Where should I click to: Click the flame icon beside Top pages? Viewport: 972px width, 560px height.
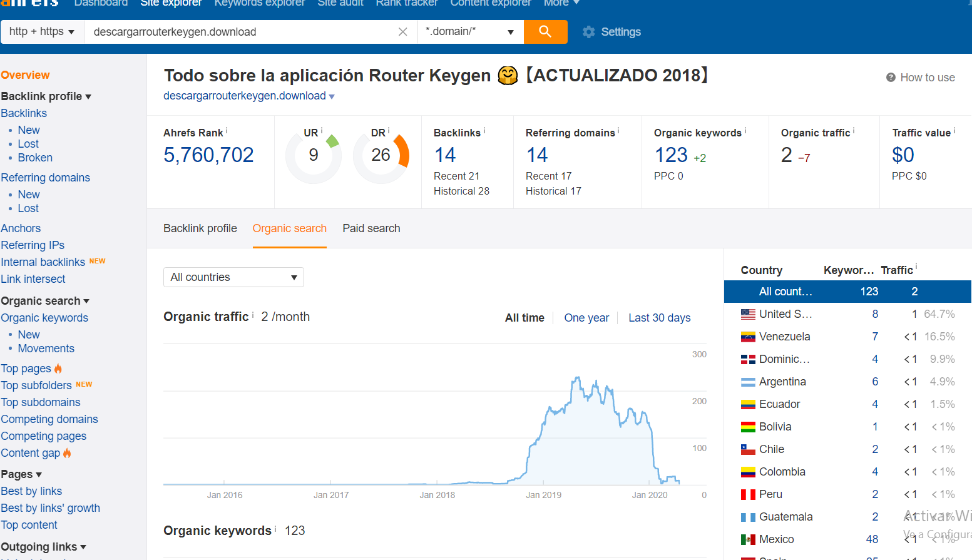click(x=58, y=369)
